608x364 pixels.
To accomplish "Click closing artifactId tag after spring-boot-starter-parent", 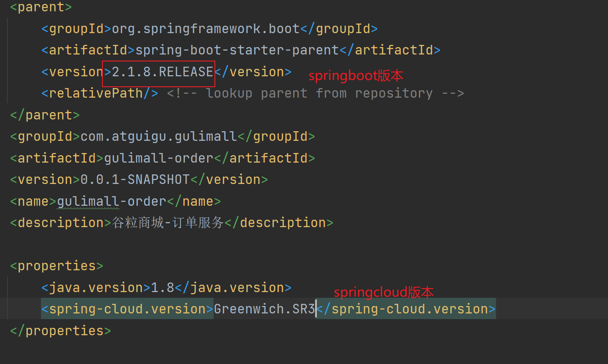I will point(391,51).
